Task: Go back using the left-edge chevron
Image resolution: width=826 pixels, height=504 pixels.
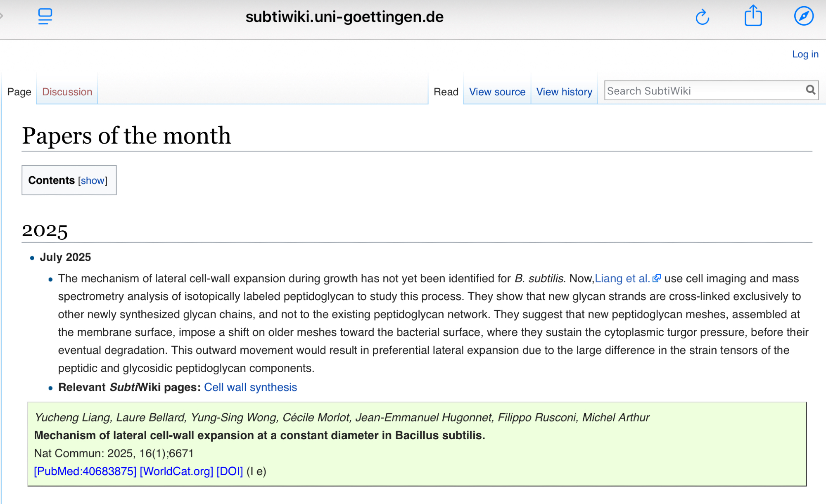Action: coord(2,16)
